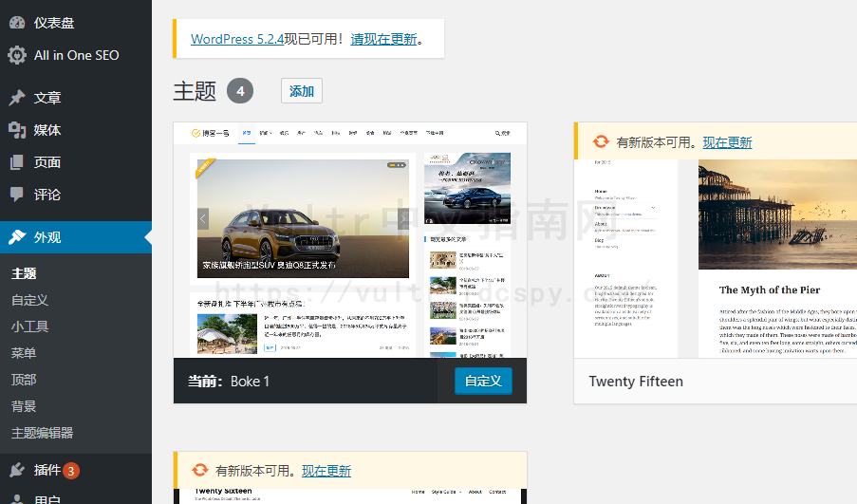This screenshot has width=857, height=504.
Task: Open the 主题编辑器 theme editor
Action: [42, 433]
